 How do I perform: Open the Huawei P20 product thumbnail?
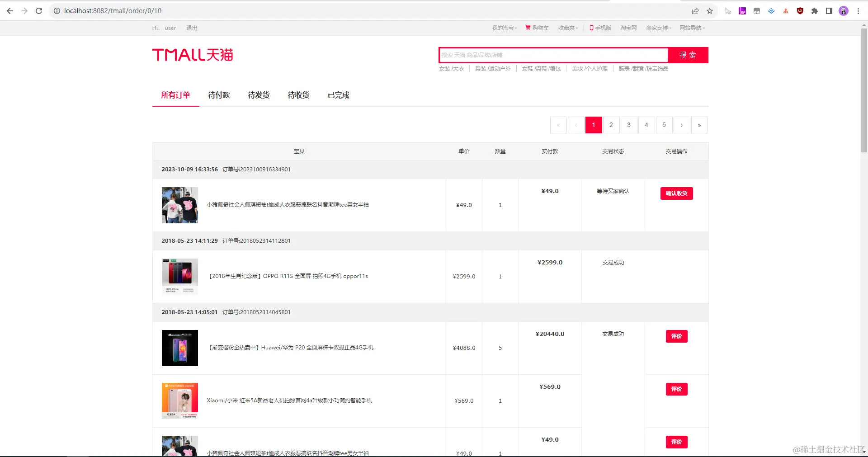pyautogui.click(x=180, y=348)
